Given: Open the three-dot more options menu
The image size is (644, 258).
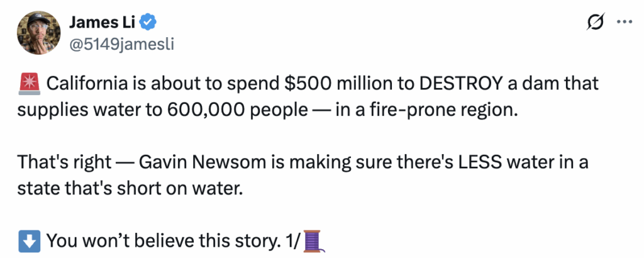Looking at the screenshot, I should [x=624, y=23].
